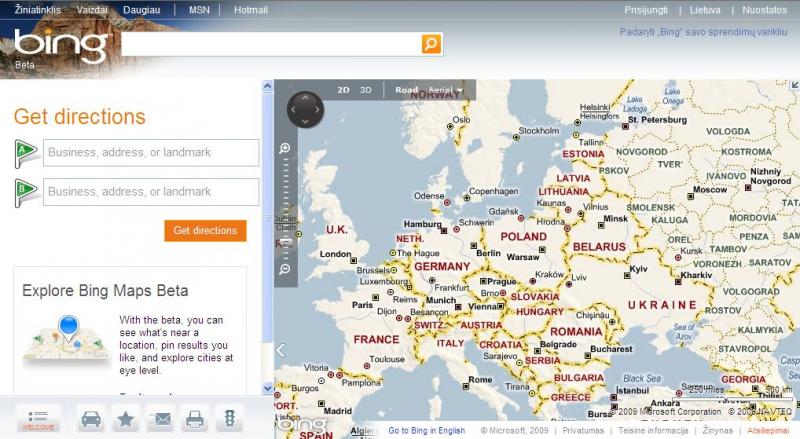Viewport: 800px width, 439px height.
Task: Open Nuostatos settings
Action: 764,10
